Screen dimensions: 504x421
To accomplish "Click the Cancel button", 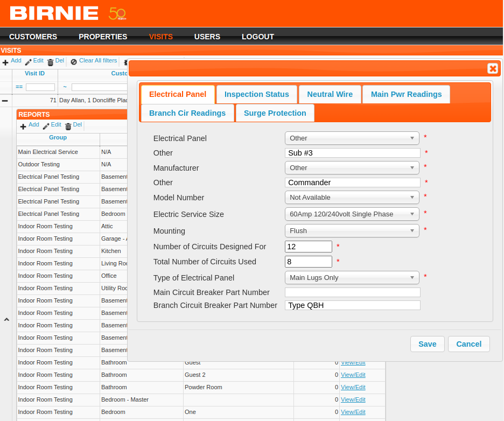I will (x=468, y=344).
